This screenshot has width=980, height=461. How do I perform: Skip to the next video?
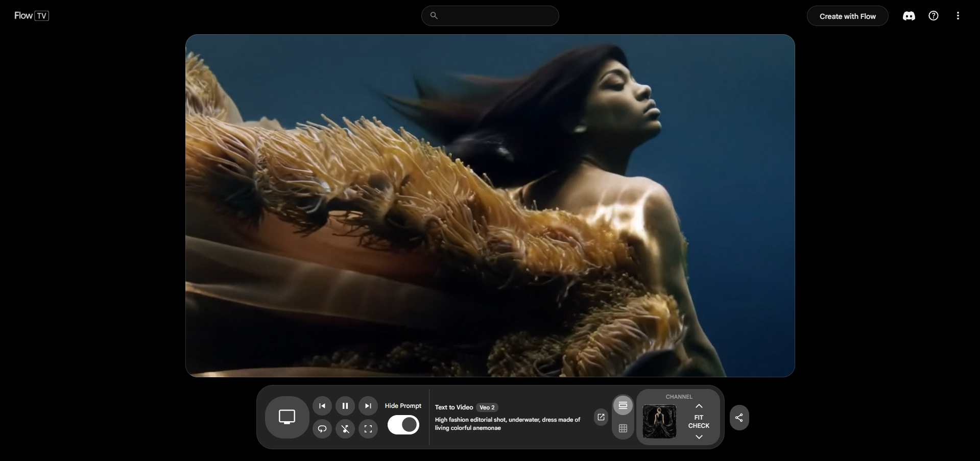tap(368, 406)
